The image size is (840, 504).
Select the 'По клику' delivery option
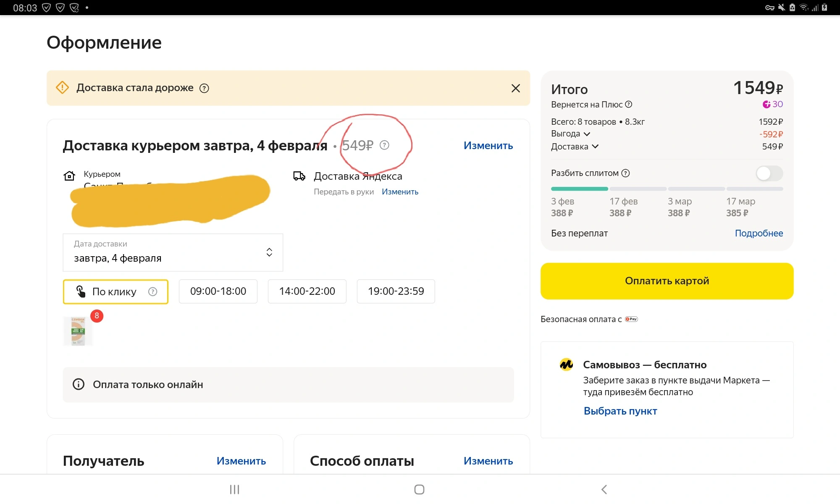115,291
